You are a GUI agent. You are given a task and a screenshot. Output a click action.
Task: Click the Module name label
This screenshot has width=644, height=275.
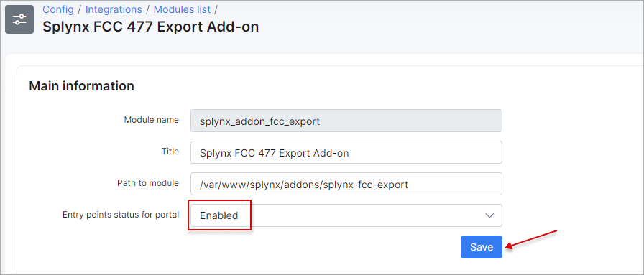[152, 120]
